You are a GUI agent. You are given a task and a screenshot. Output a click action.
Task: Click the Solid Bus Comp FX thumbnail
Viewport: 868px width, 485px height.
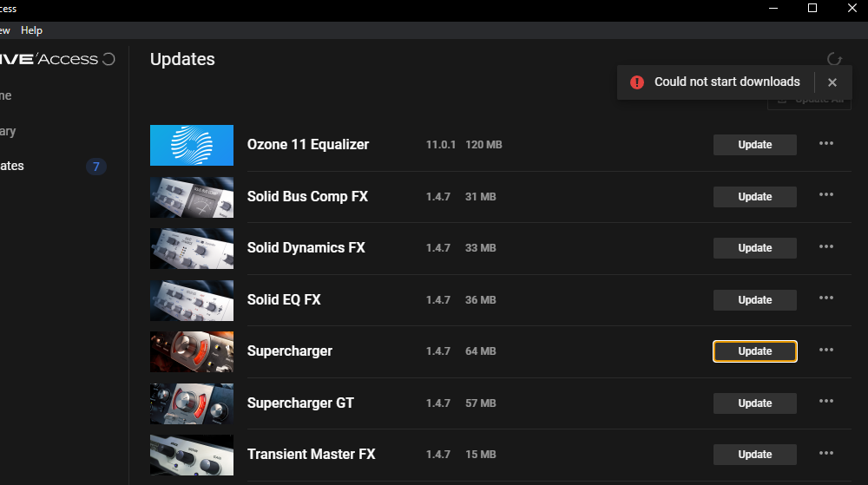pyautogui.click(x=192, y=198)
